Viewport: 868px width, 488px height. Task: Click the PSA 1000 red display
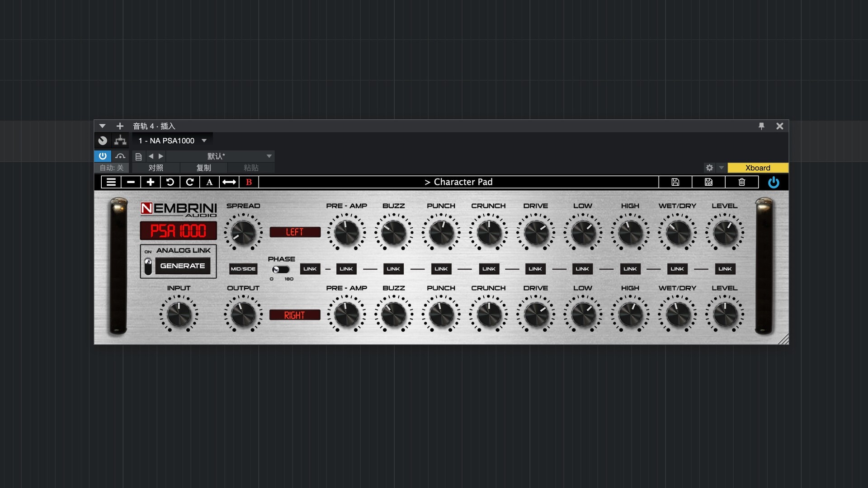click(178, 231)
